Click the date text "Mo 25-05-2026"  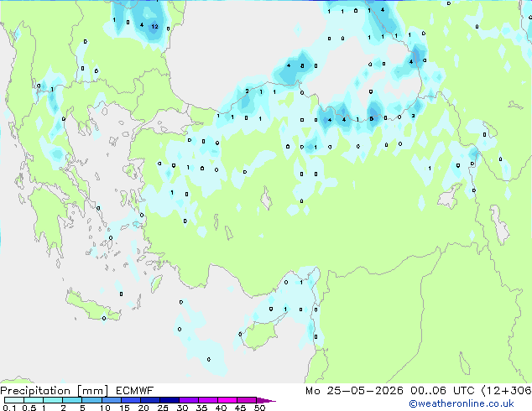pos(354,391)
